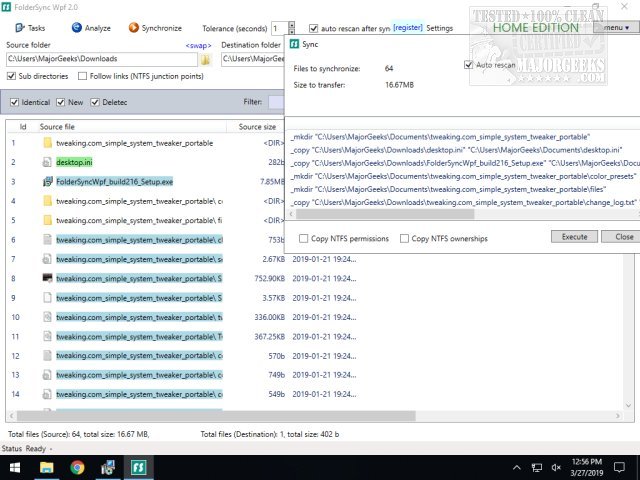Toggle the Sub directories checkbox

[x=11, y=76]
